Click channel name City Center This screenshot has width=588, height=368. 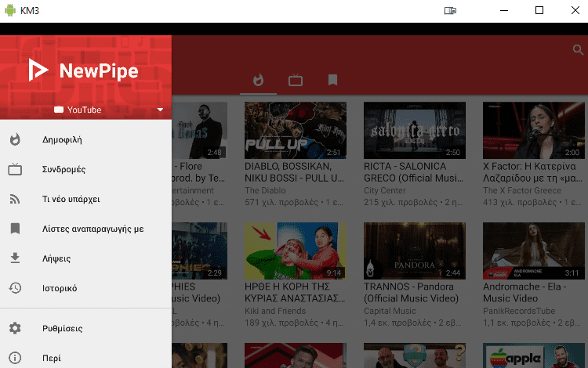[385, 190]
